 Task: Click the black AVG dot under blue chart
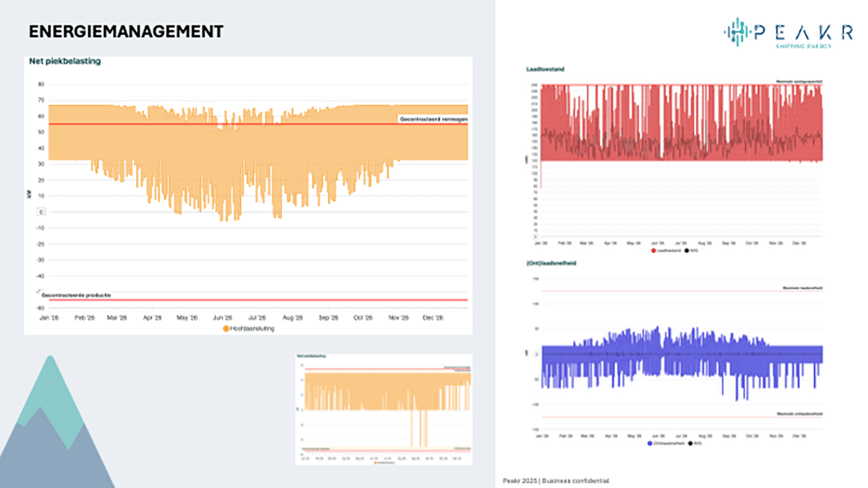690,443
